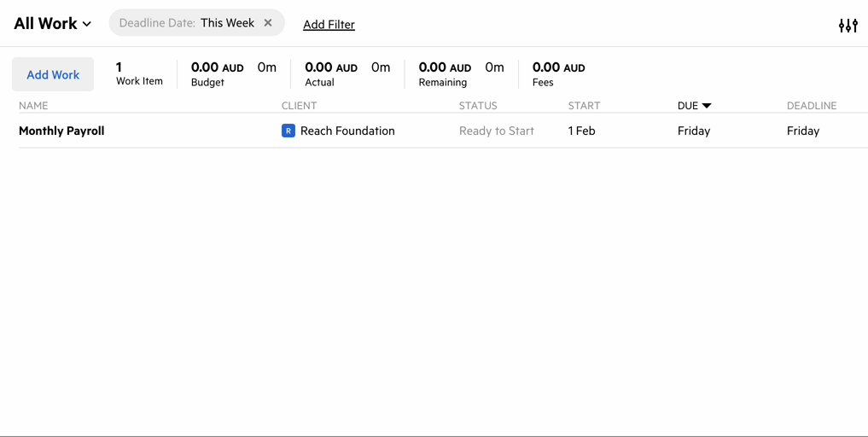The image size is (868, 437).
Task: Click the Add Work button
Action: click(53, 74)
